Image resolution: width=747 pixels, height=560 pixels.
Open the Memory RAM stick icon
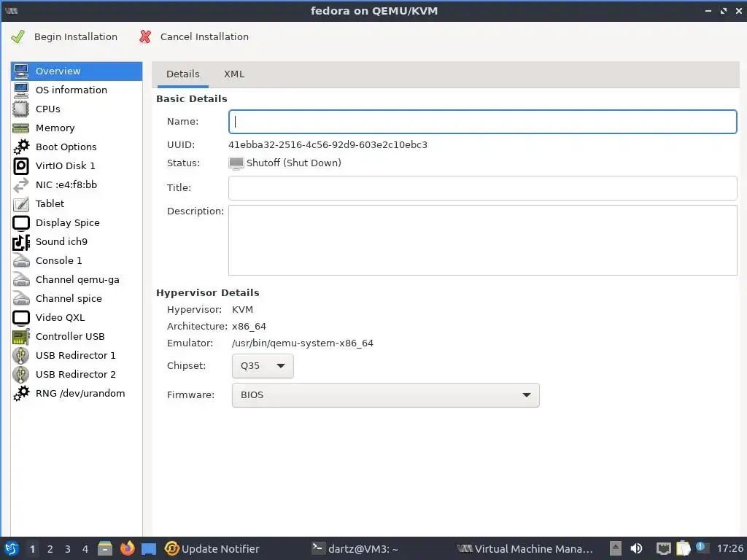21,128
